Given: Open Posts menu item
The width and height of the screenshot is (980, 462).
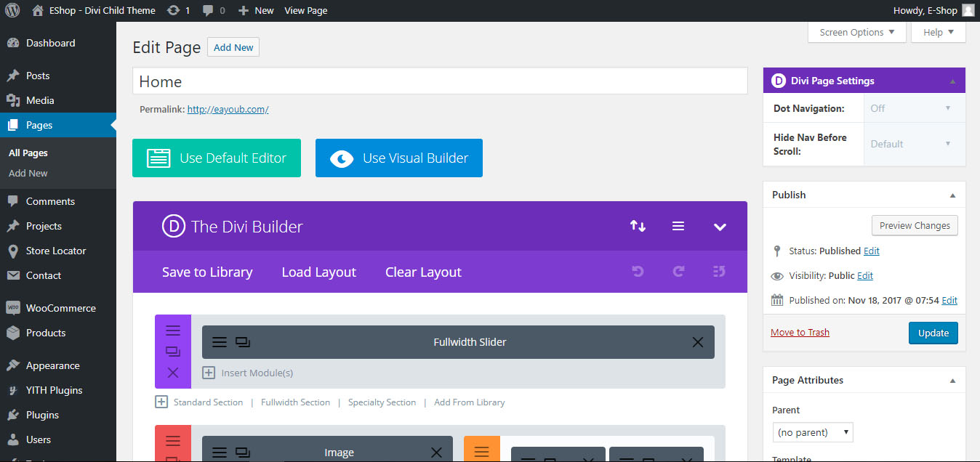Looking at the screenshot, I should click(58, 76).
